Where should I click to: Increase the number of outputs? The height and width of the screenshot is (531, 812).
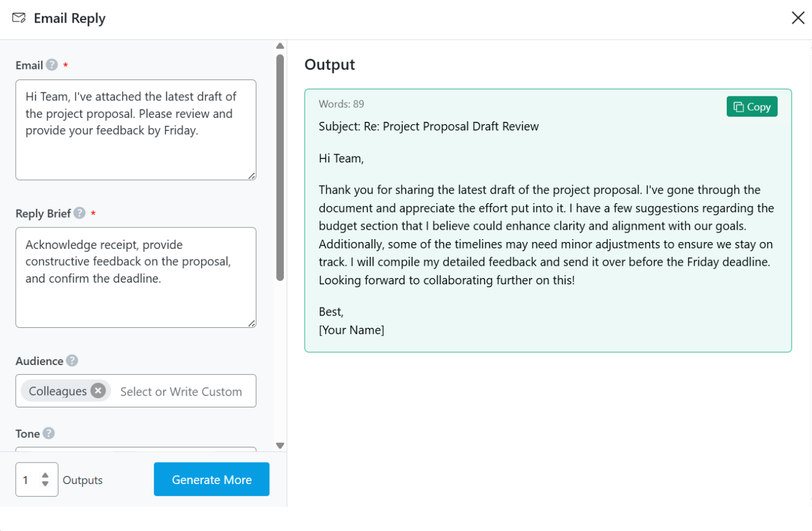(x=45, y=475)
